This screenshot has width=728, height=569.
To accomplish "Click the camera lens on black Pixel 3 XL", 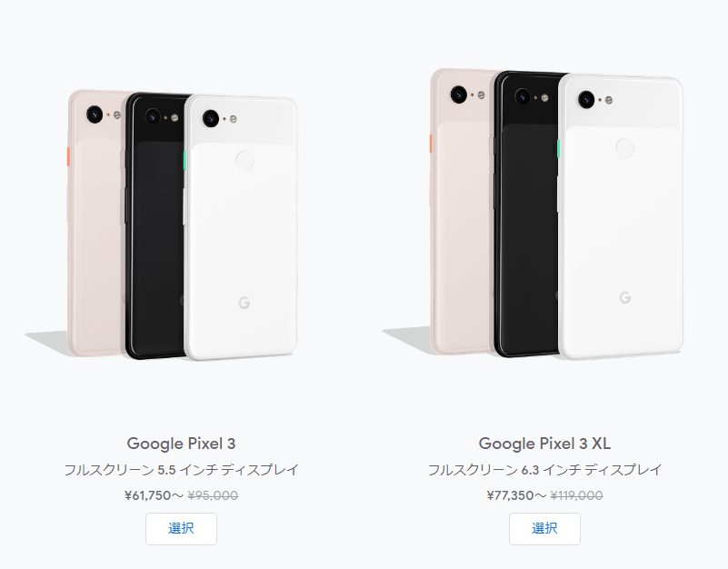I will click(523, 96).
